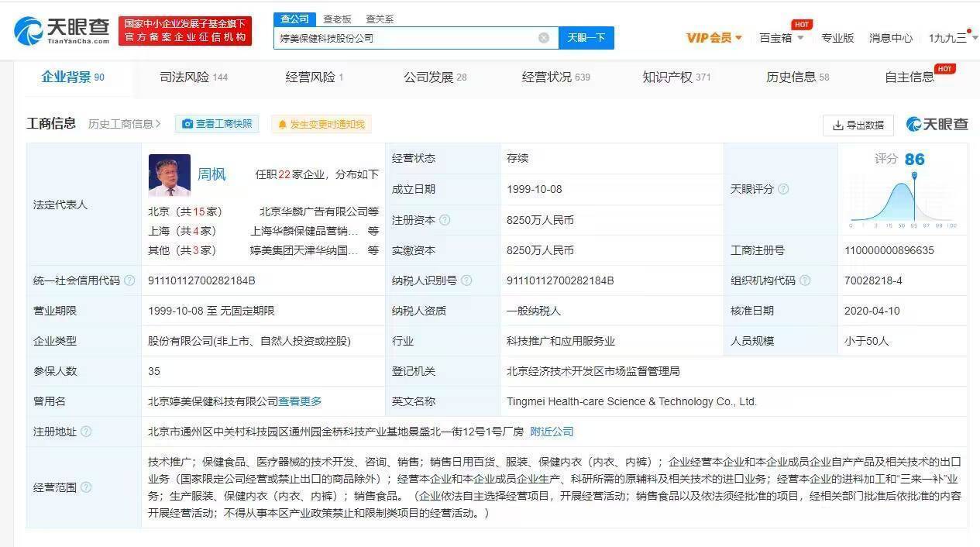Switch to 经营风险 tab
Screen dimensions: 980x547
(314, 77)
